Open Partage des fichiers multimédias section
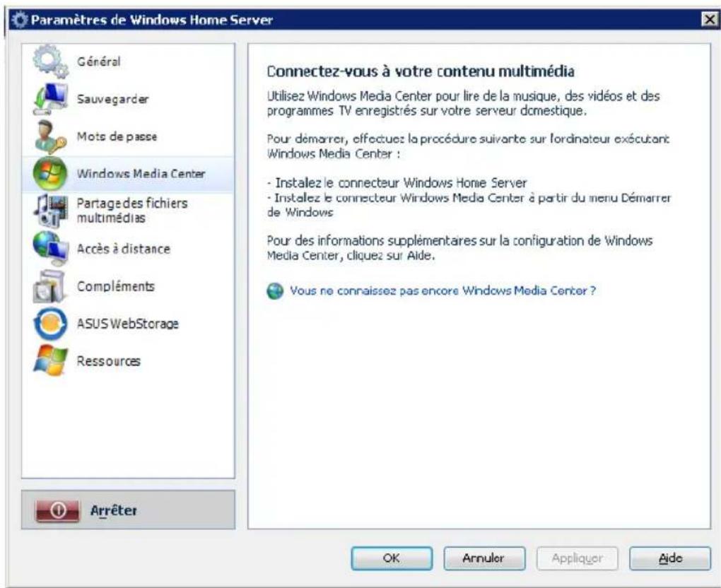Viewport: 721px width, 588px height. point(132,210)
